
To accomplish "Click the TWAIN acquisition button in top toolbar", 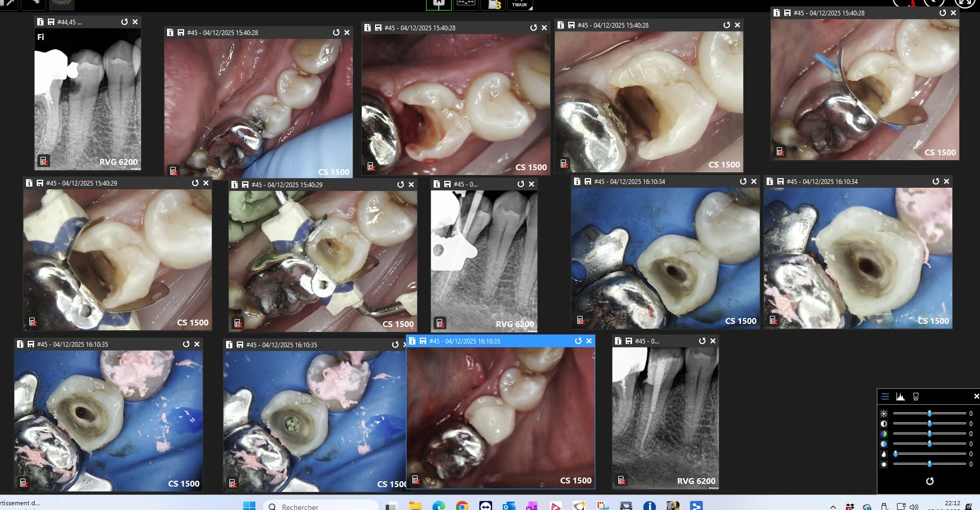I will coord(519,5).
